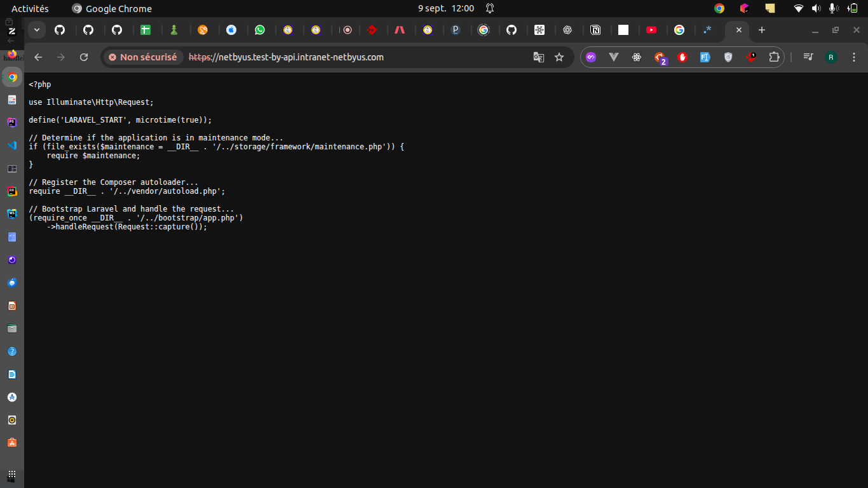Open the React Developer Tools extension
The image size is (868, 488).
pos(637,57)
